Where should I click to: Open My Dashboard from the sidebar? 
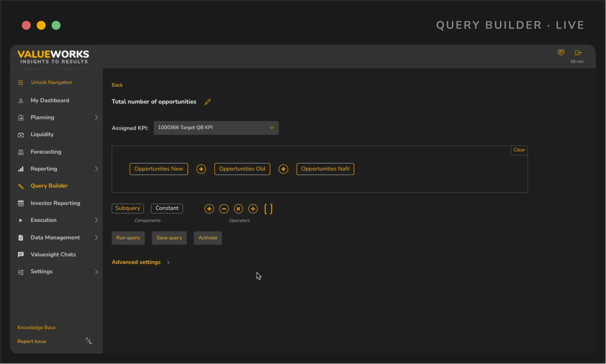(50, 101)
